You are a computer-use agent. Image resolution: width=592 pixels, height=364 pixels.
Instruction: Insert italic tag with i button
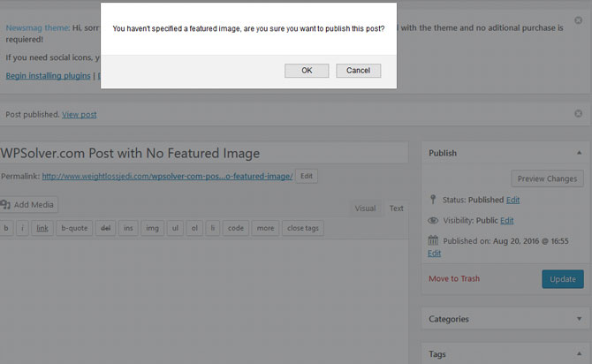[x=22, y=228]
